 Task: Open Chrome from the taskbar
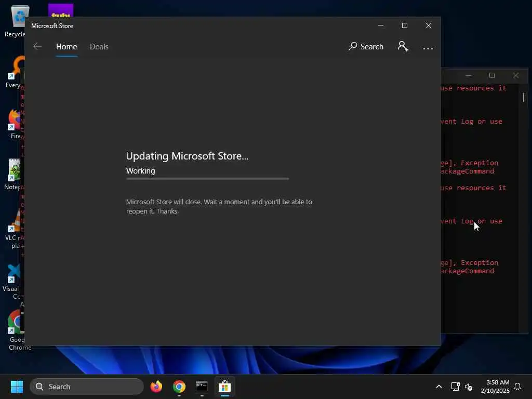pyautogui.click(x=179, y=387)
